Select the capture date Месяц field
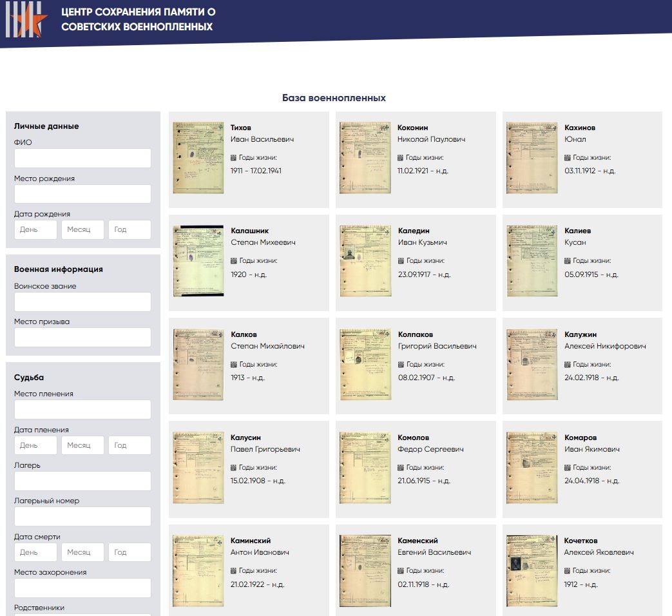The height and width of the screenshot is (616, 672). pyautogui.click(x=82, y=445)
